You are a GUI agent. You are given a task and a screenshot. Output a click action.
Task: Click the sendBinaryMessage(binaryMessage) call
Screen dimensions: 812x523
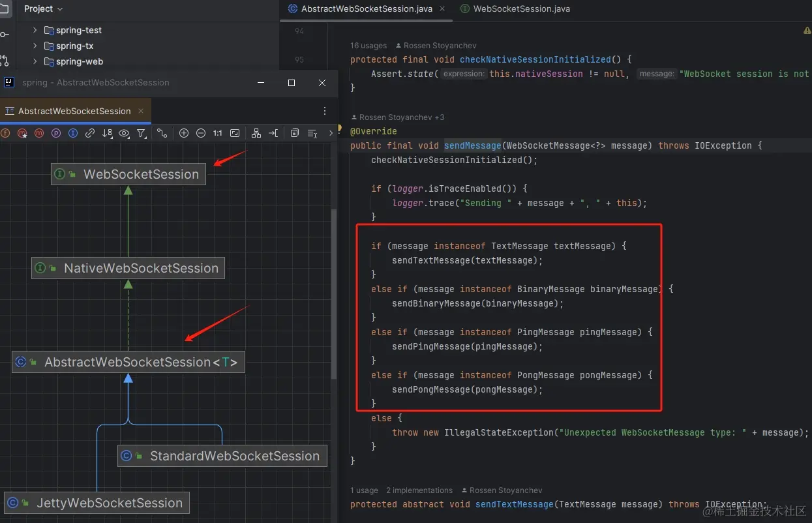pos(477,303)
